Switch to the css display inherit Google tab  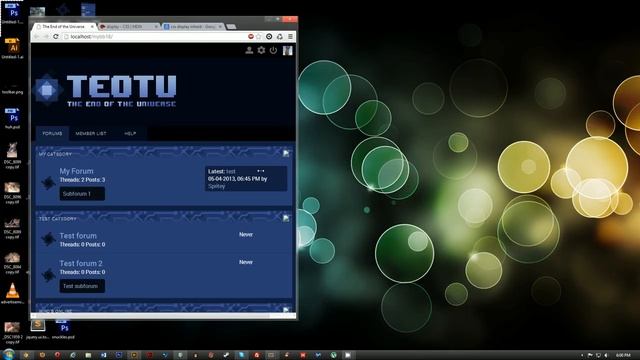point(193,27)
